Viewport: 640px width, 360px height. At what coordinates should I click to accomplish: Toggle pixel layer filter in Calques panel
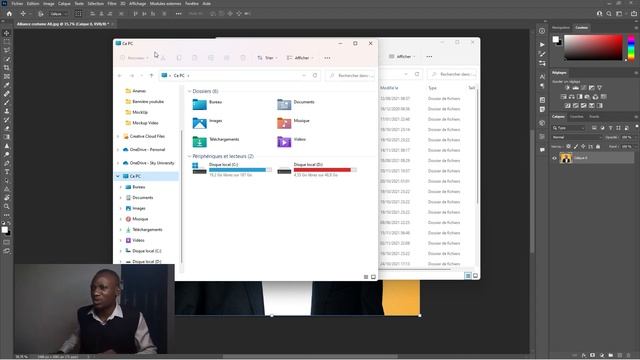[x=594, y=128]
